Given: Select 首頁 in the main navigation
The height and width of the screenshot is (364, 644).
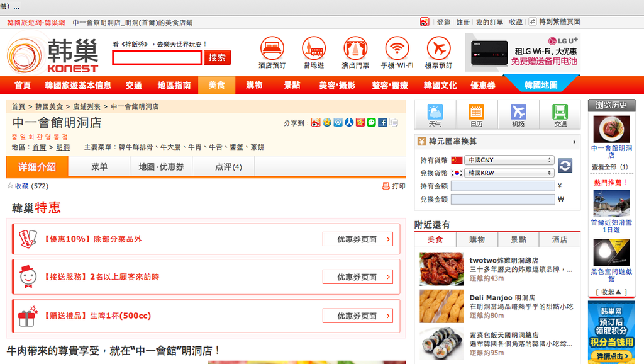Looking at the screenshot, I should click(23, 85).
